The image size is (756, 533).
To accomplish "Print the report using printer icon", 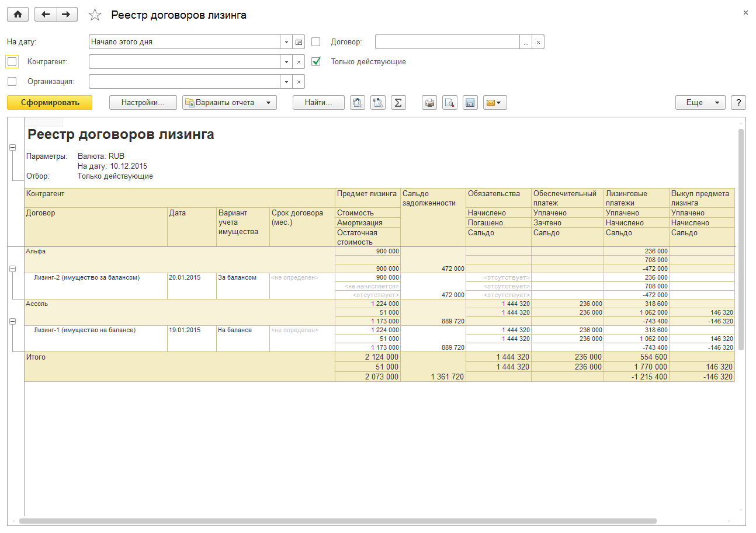I will [430, 103].
